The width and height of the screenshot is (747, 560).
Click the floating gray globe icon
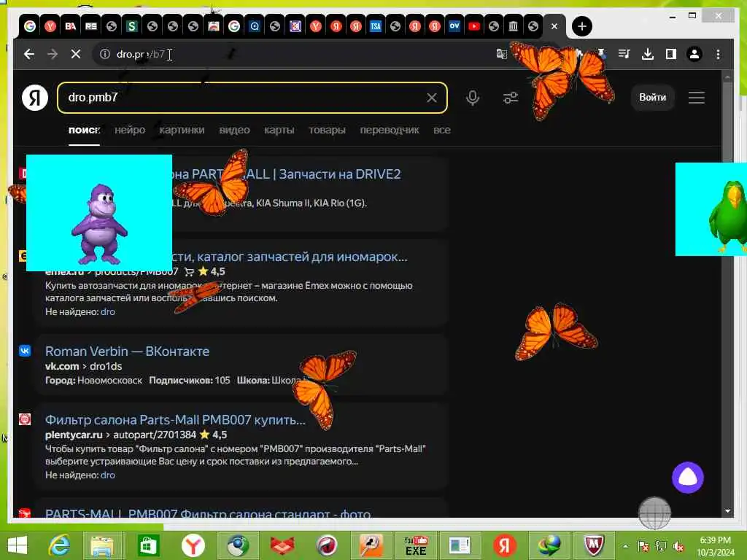[x=654, y=513]
